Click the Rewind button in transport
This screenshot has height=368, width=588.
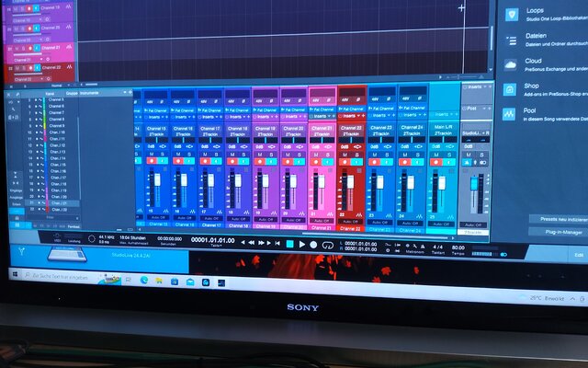[x=251, y=243]
